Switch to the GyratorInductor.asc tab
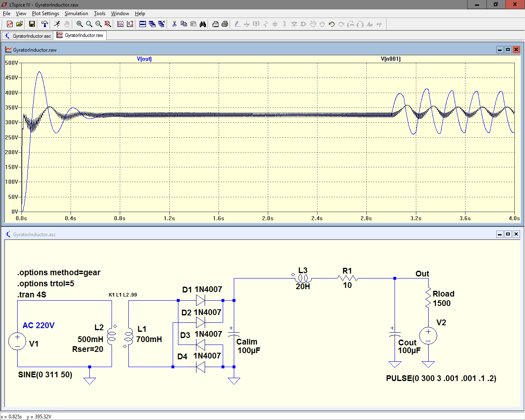525x420 pixels. pyautogui.click(x=28, y=36)
